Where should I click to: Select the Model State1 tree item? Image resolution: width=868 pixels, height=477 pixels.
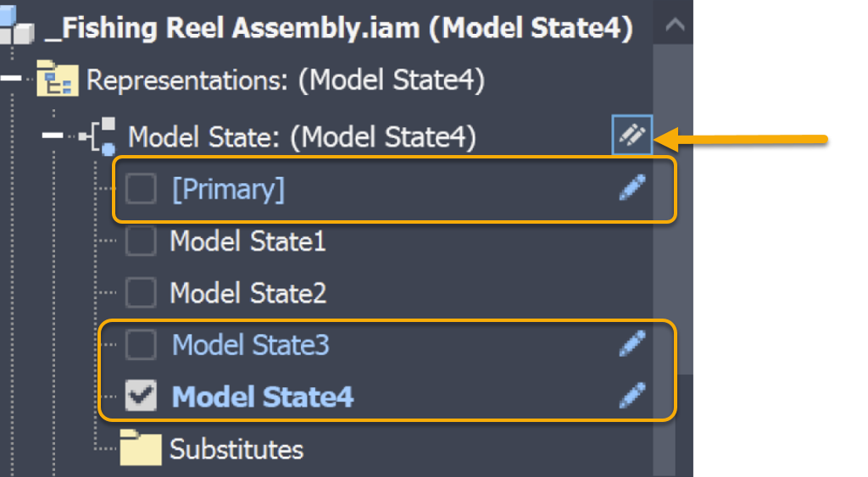pos(248,241)
